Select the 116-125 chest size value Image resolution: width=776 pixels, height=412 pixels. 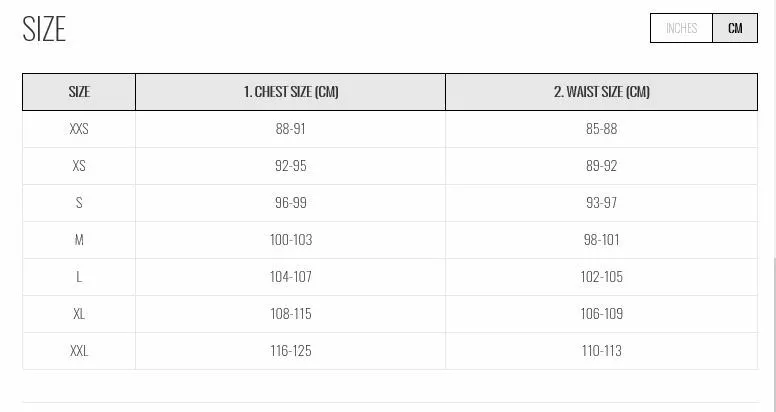coord(291,351)
